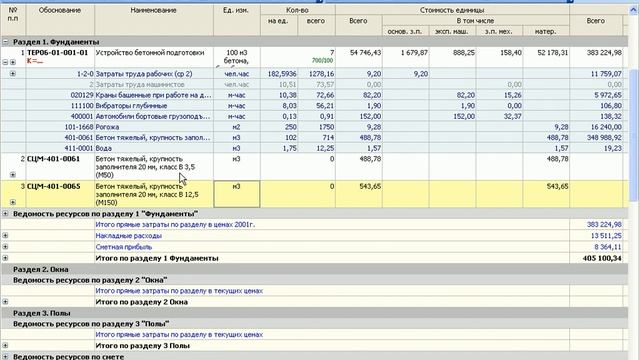Click the 'Наименование' column header
This screenshot has width=640, height=360.
point(153,20)
